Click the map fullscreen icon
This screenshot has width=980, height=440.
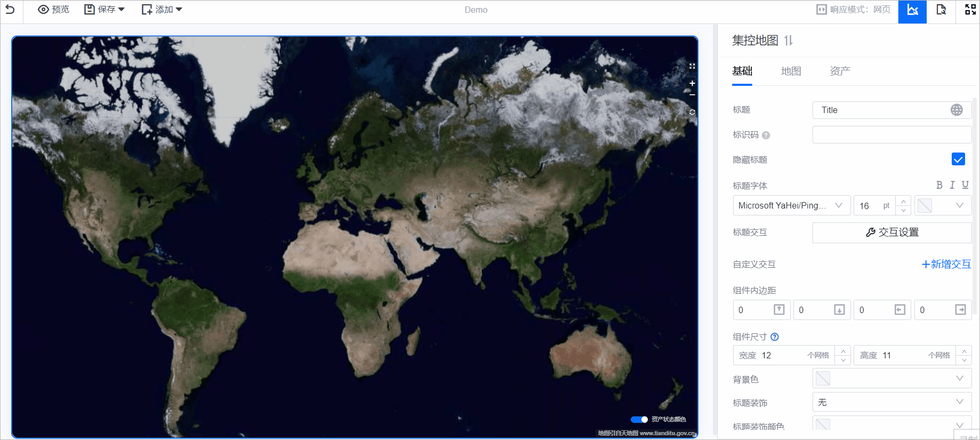[x=692, y=66]
